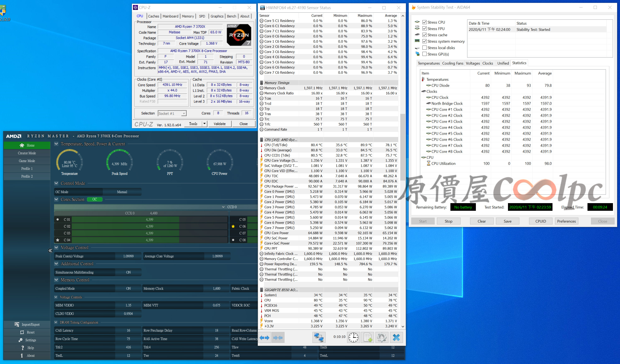620x364 pixels.
Task: Click Peak Core(s) Voltage value field
Action: tap(128, 256)
